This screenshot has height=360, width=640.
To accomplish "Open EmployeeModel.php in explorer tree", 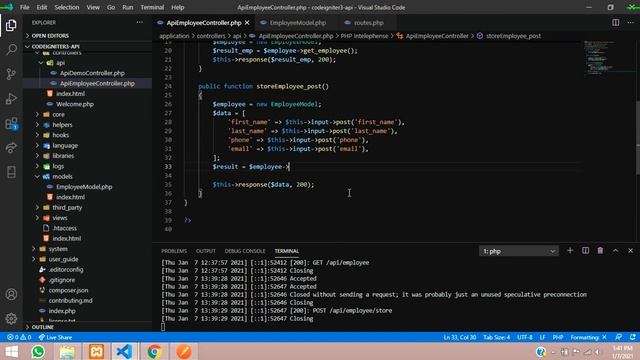I will pyautogui.click(x=84, y=187).
